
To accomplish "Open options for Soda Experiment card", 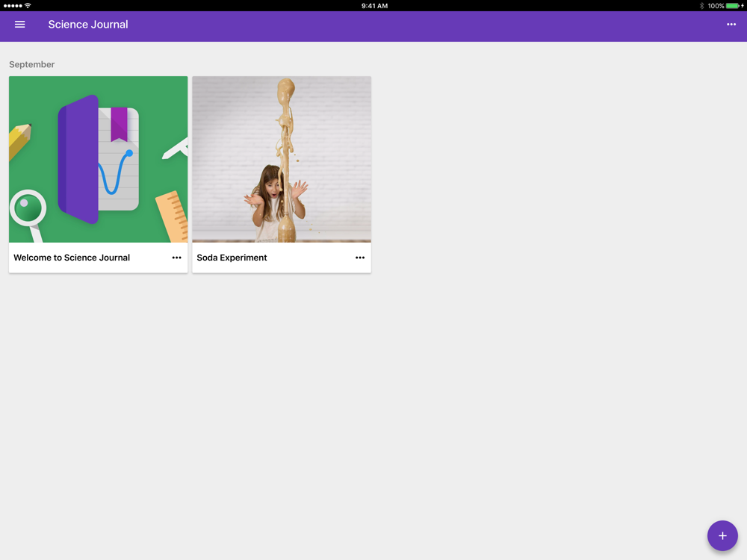I will pos(360,258).
